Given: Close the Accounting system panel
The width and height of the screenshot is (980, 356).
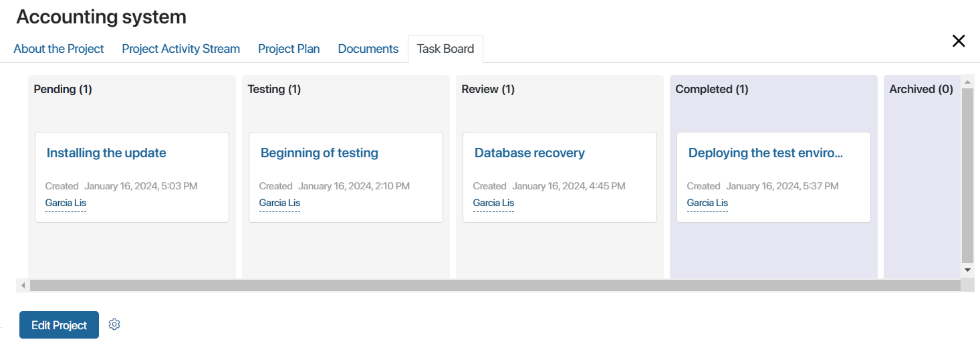Looking at the screenshot, I should tap(959, 41).
